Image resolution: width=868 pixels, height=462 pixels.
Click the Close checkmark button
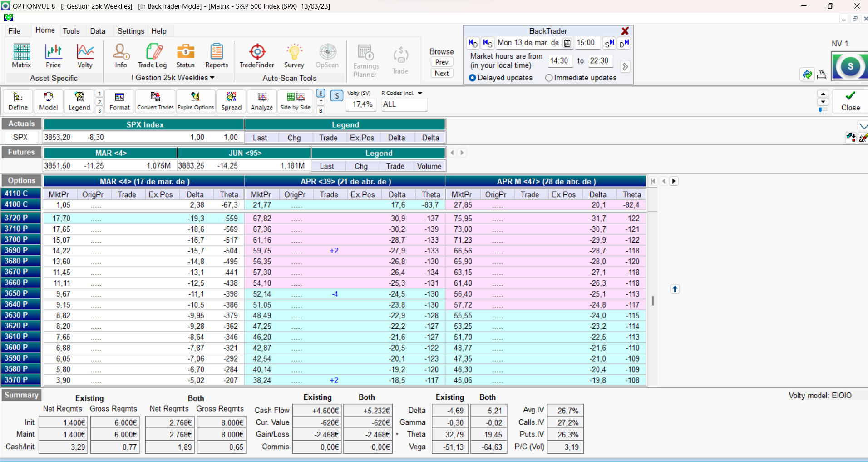pyautogui.click(x=850, y=101)
